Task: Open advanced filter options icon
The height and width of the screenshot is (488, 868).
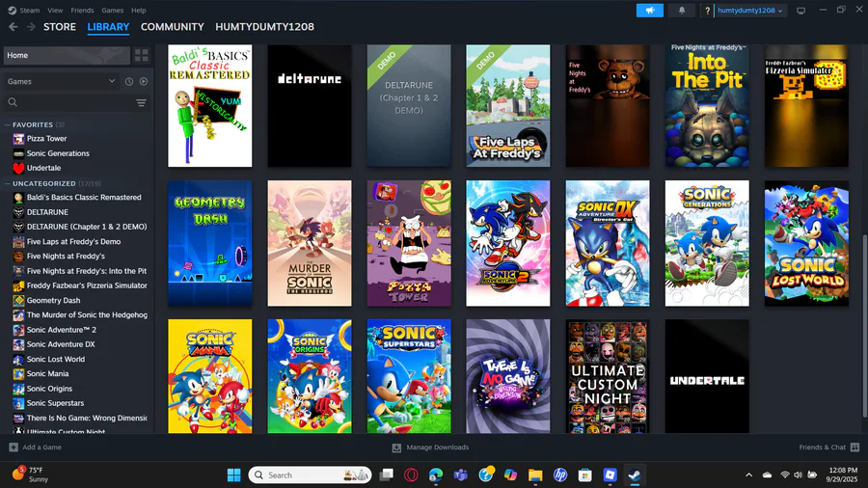Action: pos(141,102)
